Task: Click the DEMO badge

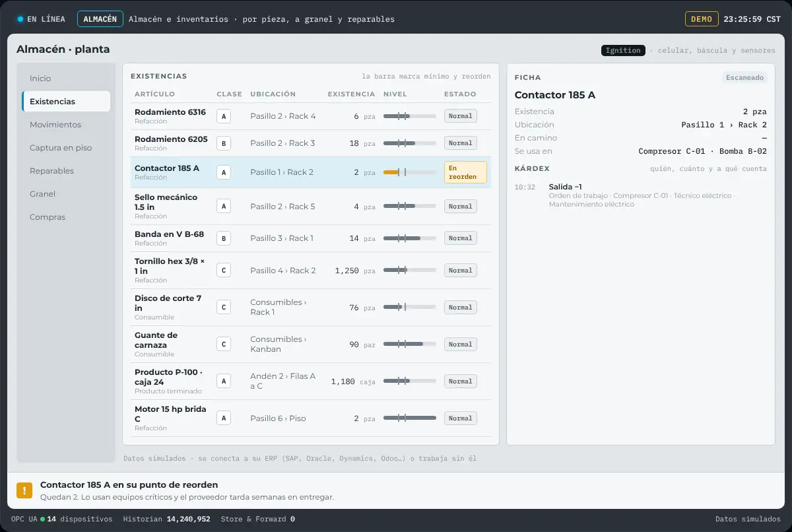Action: click(701, 19)
